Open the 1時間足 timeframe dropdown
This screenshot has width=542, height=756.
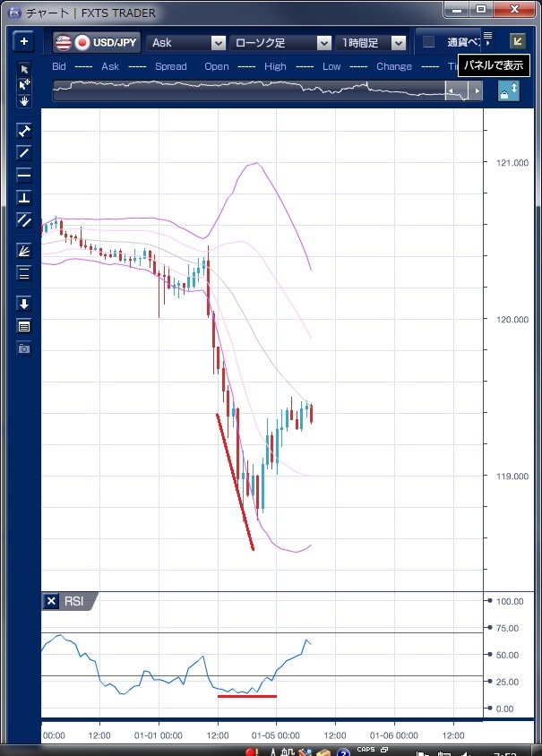pos(398,43)
